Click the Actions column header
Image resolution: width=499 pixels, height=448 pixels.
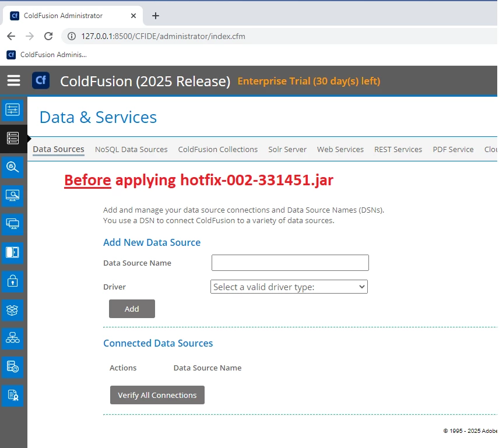[x=123, y=368]
